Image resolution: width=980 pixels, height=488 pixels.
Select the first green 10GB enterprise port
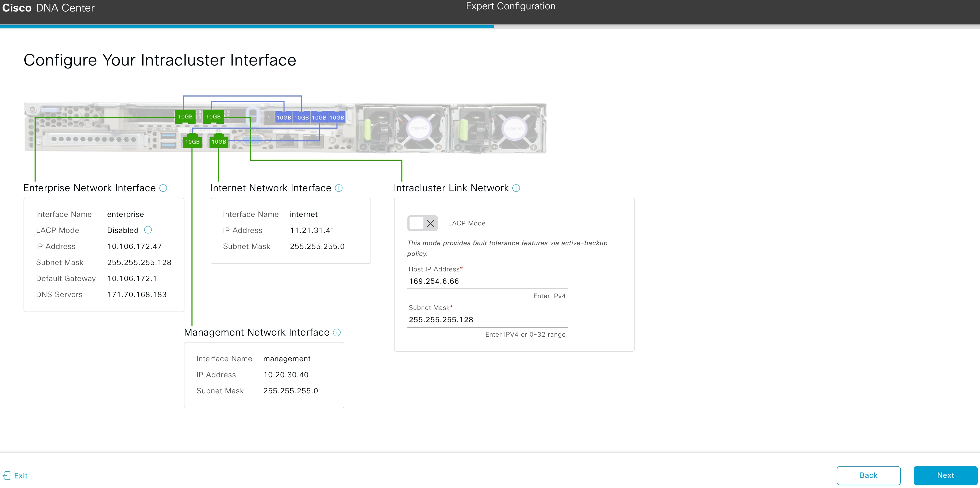(x=185, y=117)
